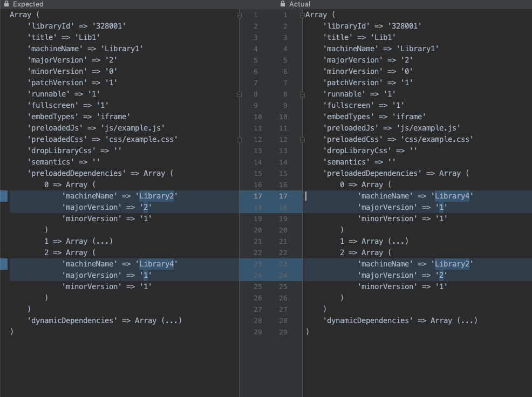Viewport: 532px width, 397px height.
Task: Click 'preloadedDependencies' => Array ( in Expected pane
Action: pos(100,173)
